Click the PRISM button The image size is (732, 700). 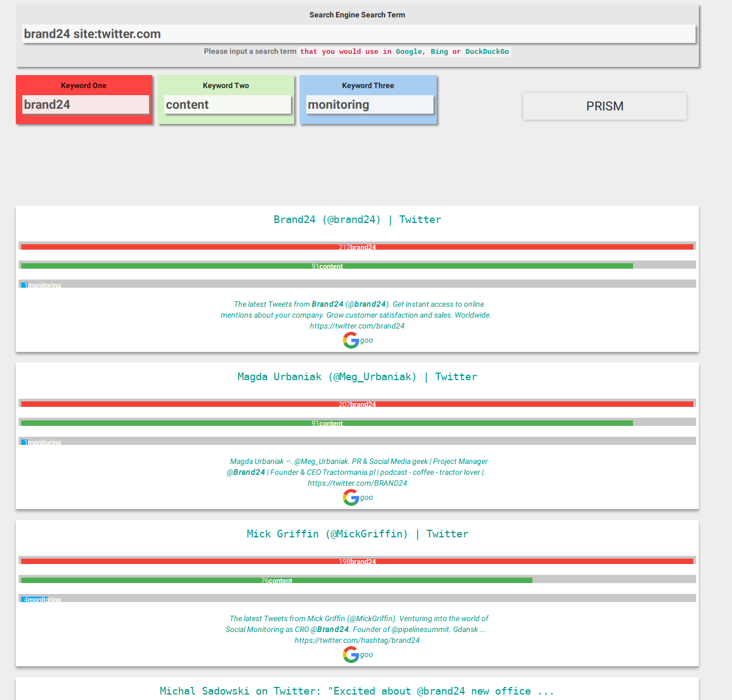point(605,106)
